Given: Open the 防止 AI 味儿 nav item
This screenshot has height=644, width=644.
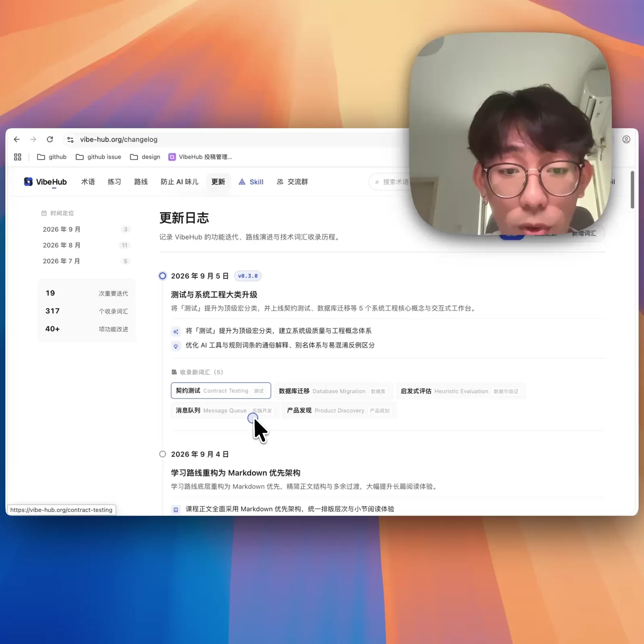Looking at the screenshot, I should tap(180, 182).
